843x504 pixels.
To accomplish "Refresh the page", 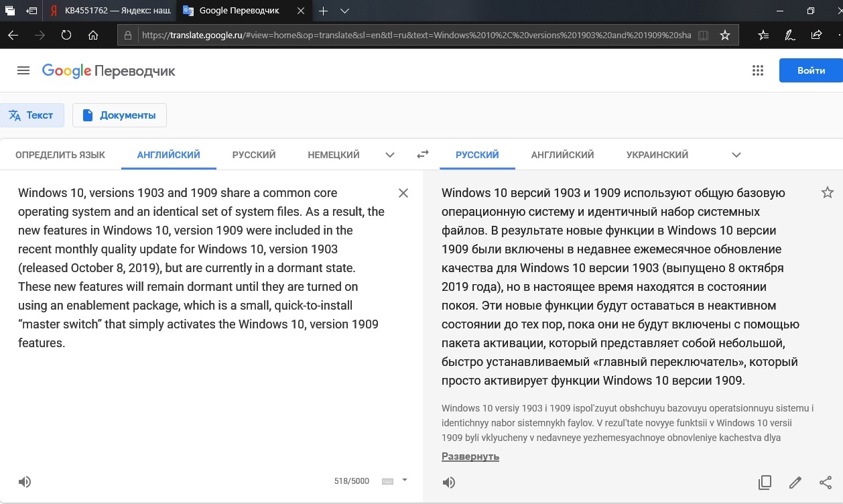I will pyautogui.click(x=66, y=35).
